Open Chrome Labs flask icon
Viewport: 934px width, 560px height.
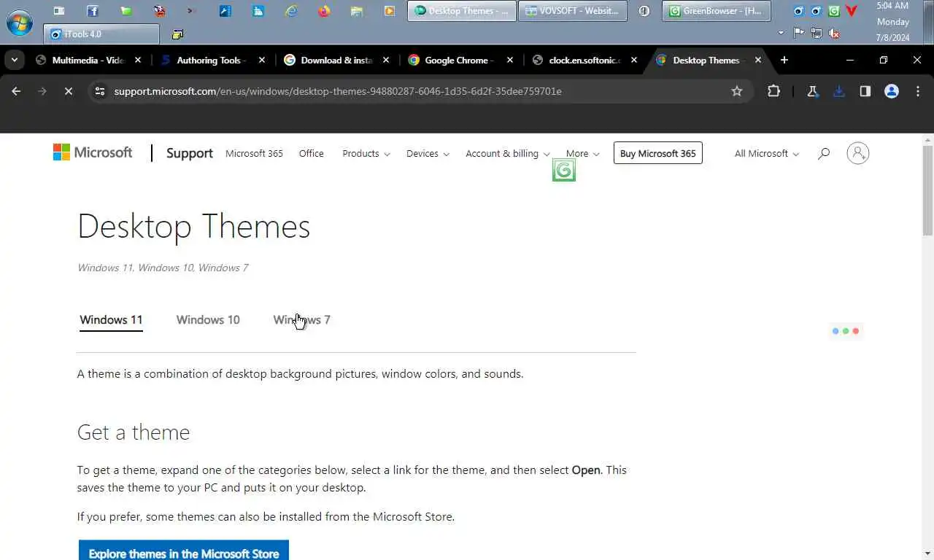(812, 91)
